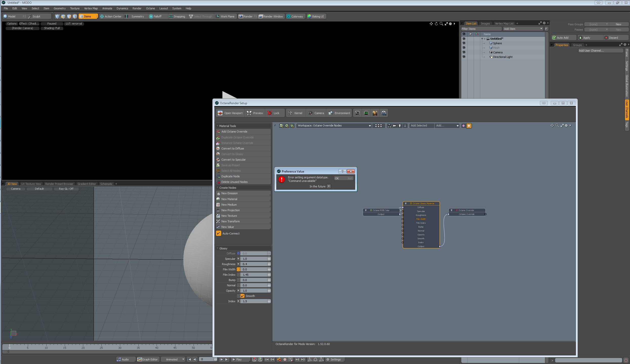Click the Add Selected button
The image size is (630, 364).
pos(419,126)
